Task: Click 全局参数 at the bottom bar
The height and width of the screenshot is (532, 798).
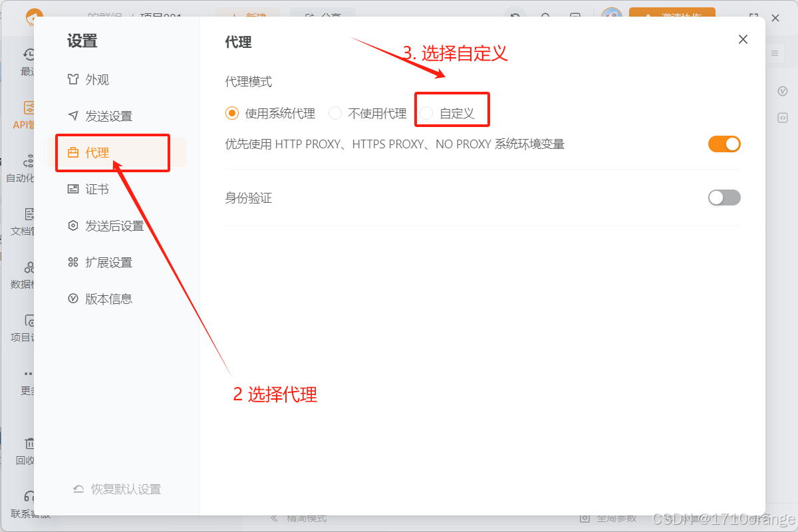Action: pyautogui.click(x=608, y=518)
